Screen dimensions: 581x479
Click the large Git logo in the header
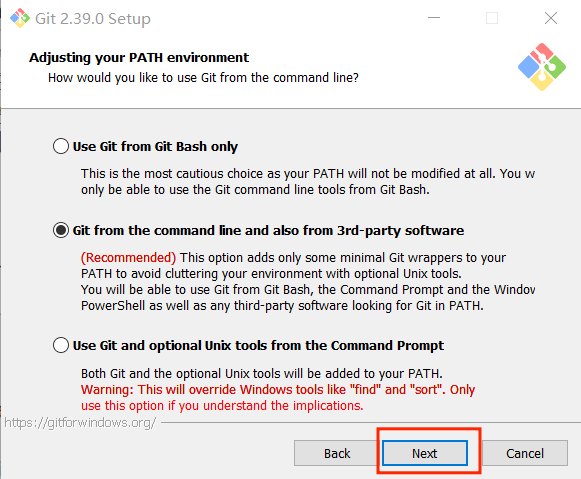[x=542, y=67]
